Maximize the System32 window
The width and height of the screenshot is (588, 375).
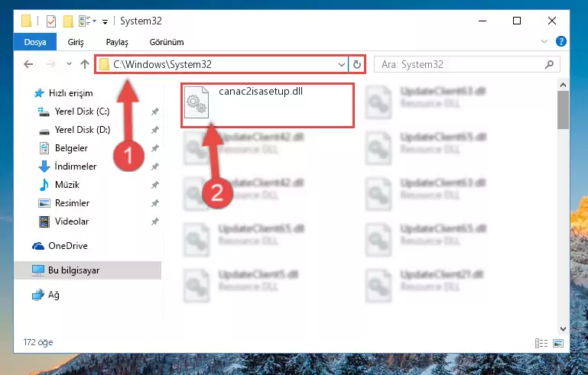pyautogui.click(x=517, y=21)
